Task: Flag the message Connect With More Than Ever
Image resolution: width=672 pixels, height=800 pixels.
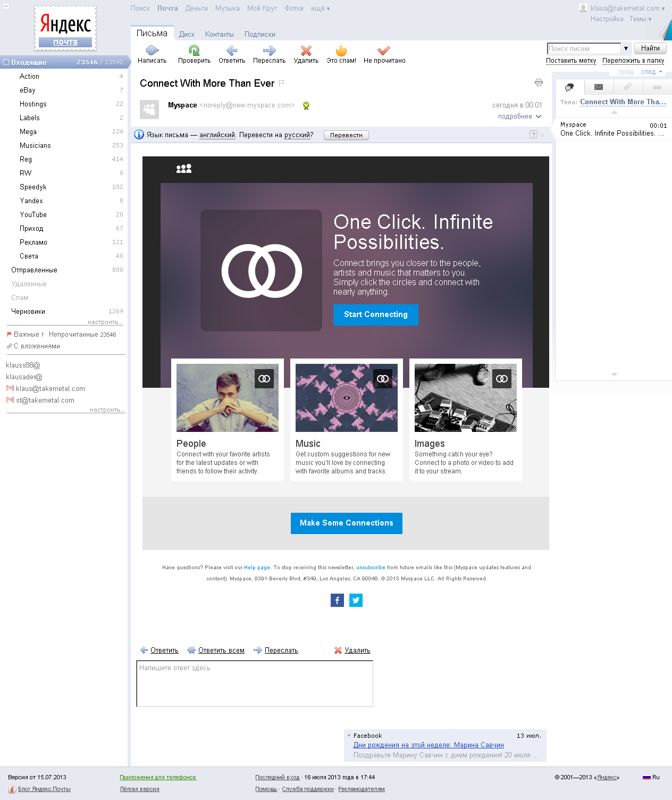Action: point(282,83)
